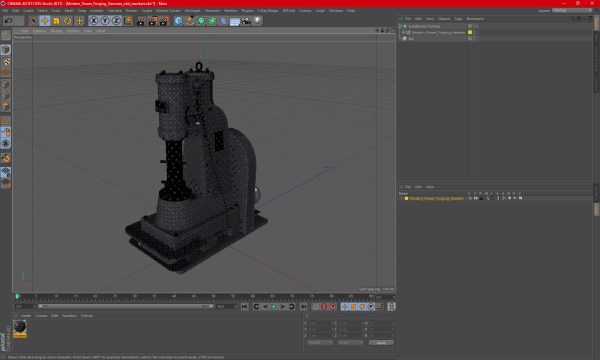Click yellow color swatch in layer row
The image size is (600, 360).
click(x=406, y=198)
